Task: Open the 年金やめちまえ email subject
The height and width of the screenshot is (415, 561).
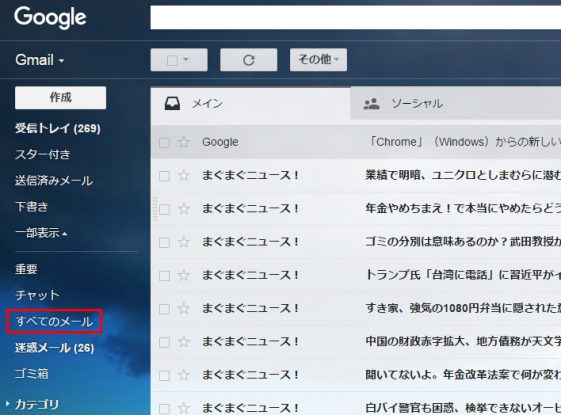Action: [463, 208]
